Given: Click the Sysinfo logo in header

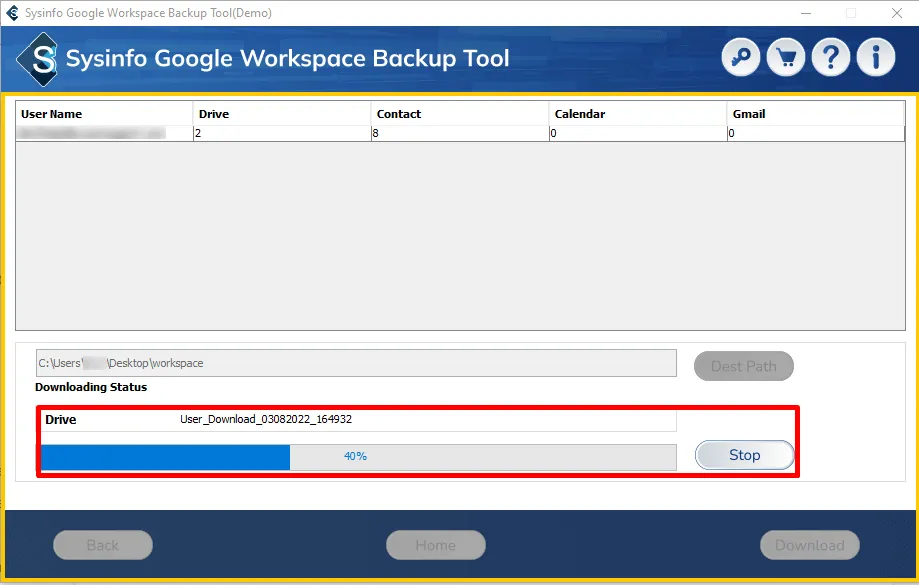Looking at the screenshot, I should tap(43, 59).
